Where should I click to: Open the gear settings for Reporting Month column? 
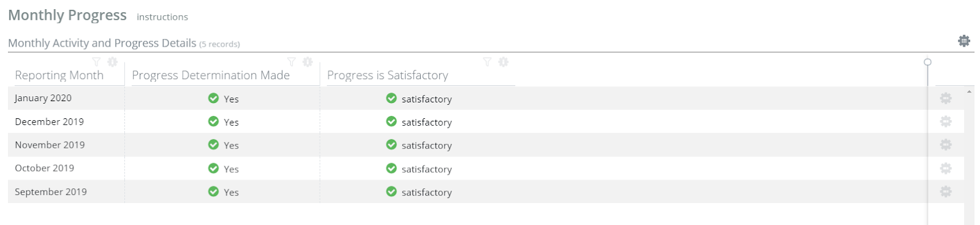pos(113,62)
